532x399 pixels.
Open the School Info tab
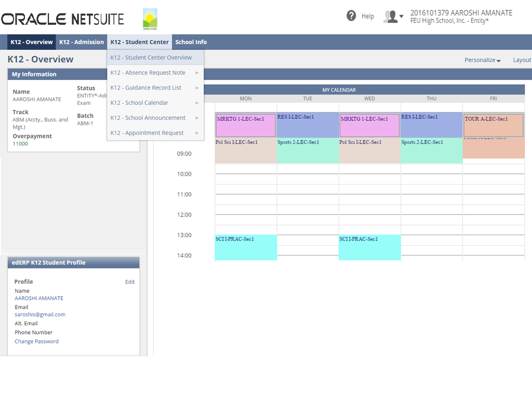coord(191,42)
